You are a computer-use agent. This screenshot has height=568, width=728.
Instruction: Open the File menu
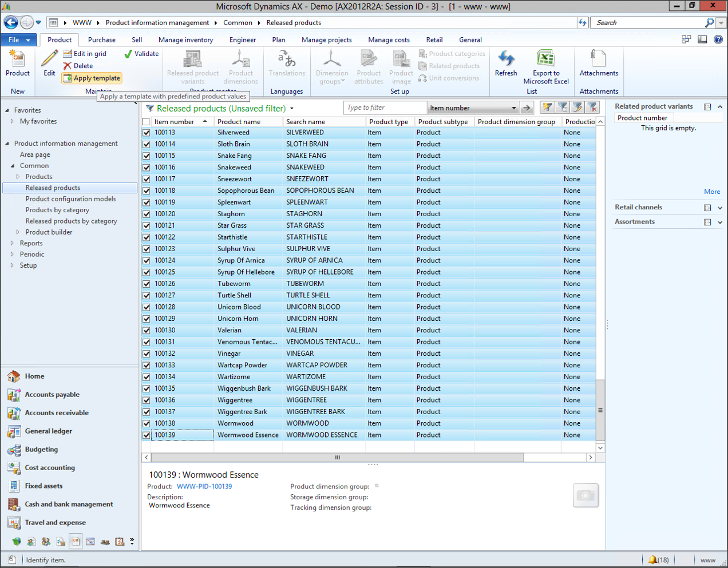[x=18, y=40]
